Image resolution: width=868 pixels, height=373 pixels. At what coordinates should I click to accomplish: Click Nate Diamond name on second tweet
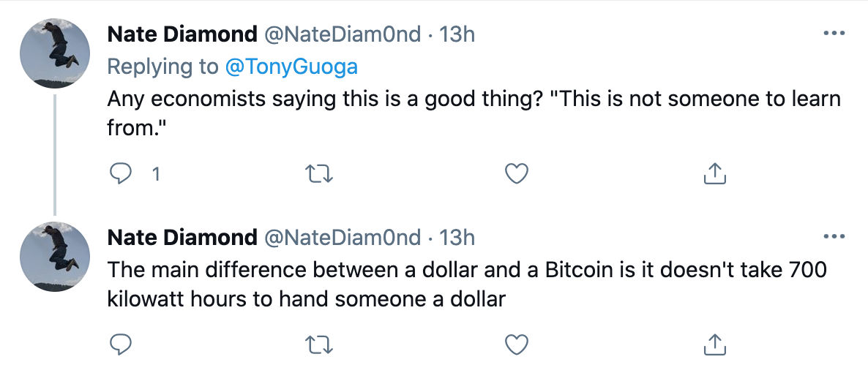point(182,238)
